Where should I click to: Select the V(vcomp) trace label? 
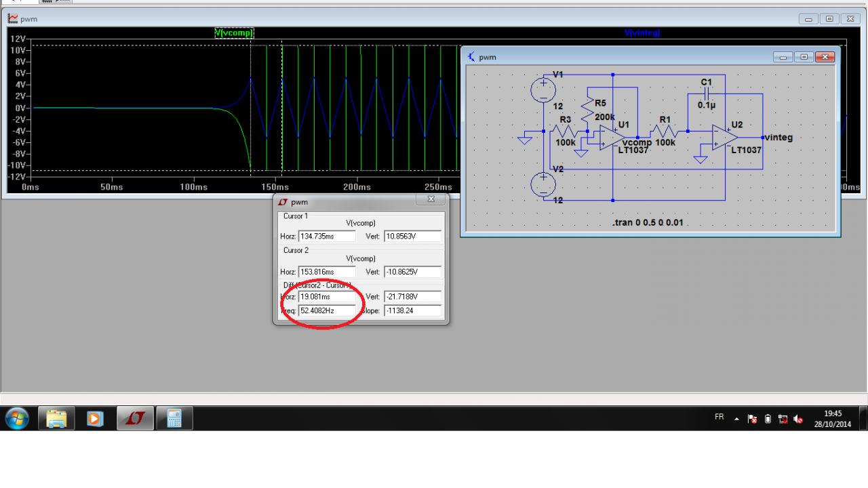coord(234,33)
